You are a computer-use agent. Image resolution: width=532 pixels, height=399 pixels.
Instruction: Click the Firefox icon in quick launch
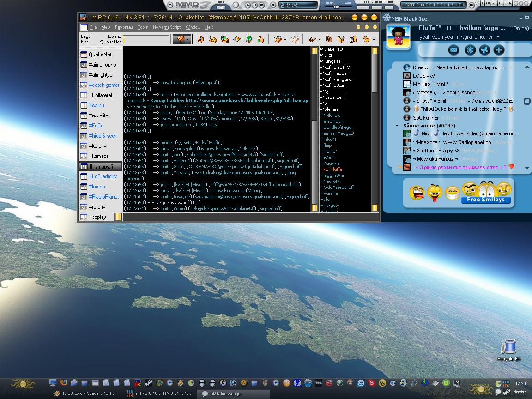point(63,383)
